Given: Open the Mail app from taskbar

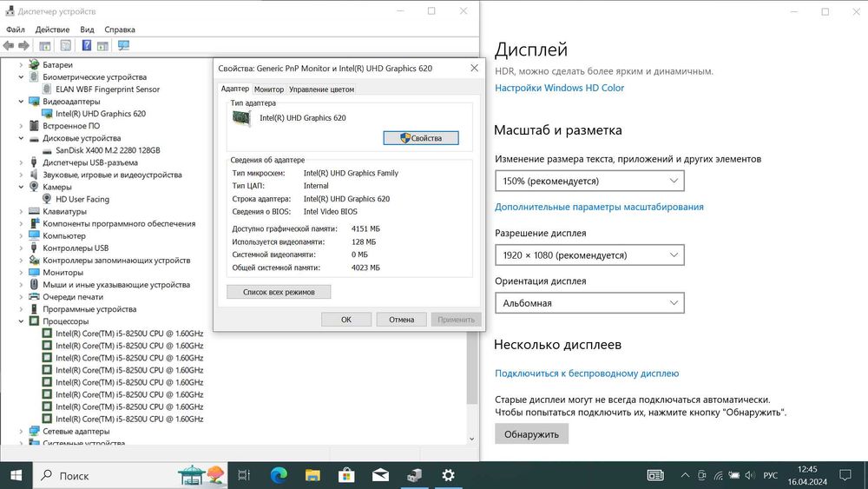Looking at the screenshot, I should [380, 475].
